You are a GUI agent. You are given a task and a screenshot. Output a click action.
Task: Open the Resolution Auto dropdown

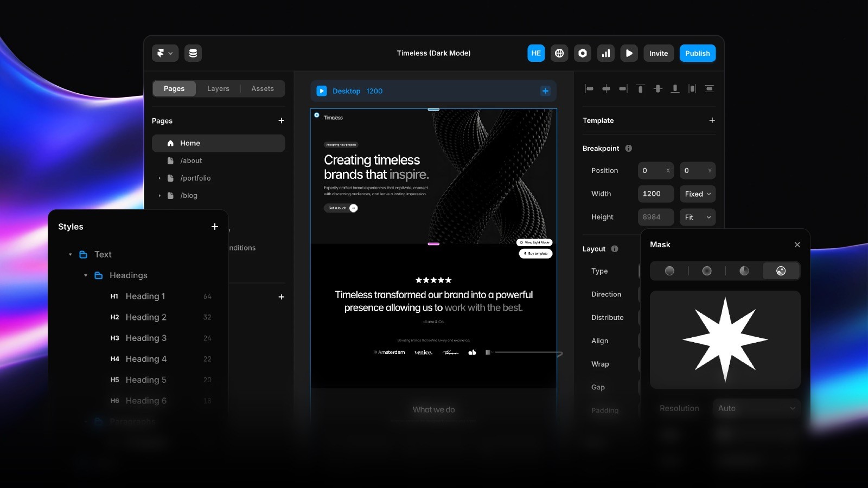tap(756, 408)
